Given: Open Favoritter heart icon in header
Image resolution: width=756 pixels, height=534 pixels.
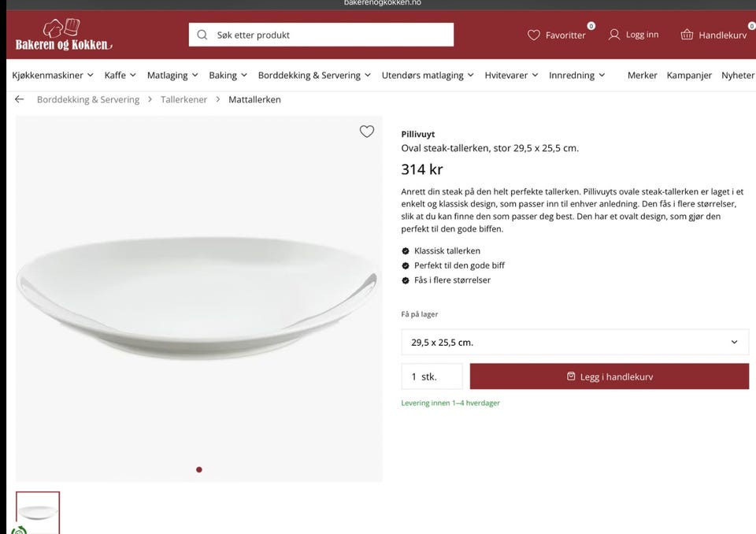Looking at the screenshot, I should coord(534,35).
